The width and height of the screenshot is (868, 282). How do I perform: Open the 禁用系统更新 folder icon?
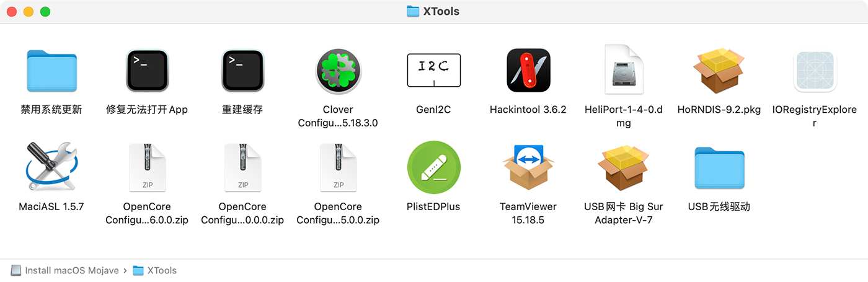point(51,71)
